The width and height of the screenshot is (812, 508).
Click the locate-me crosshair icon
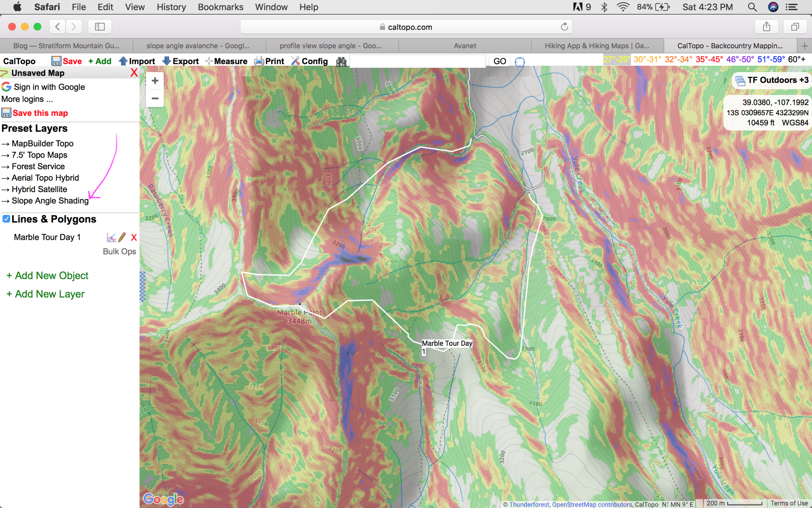[x=520, y=62]
